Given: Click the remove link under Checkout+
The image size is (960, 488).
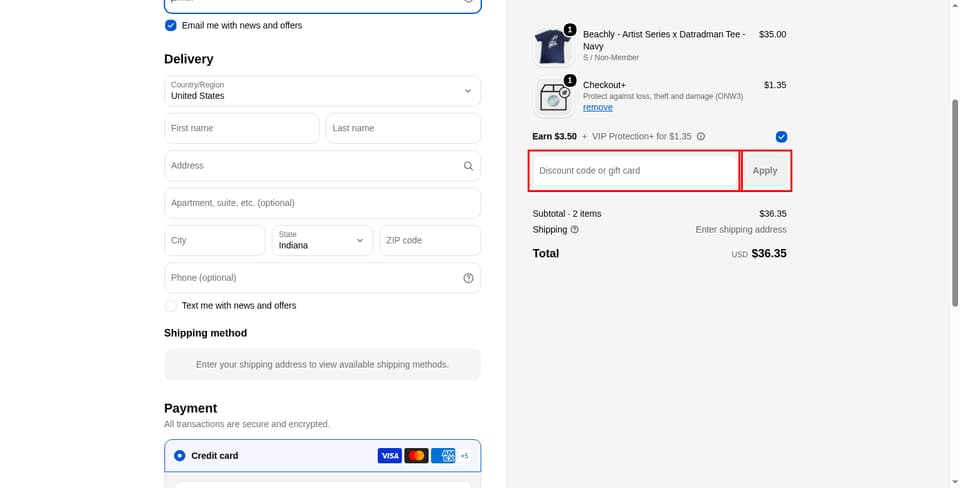Looking at the screenshot, I should point(598,107).
